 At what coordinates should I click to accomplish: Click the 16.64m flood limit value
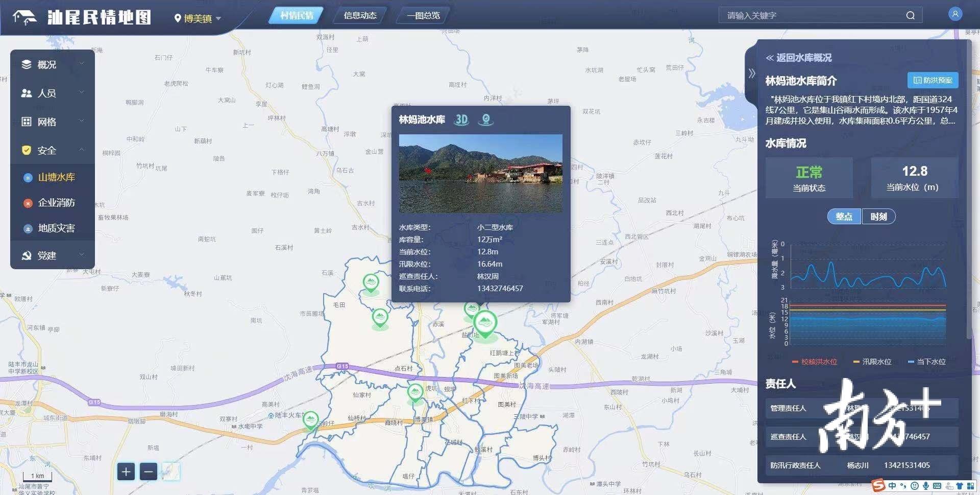[489, 264]
